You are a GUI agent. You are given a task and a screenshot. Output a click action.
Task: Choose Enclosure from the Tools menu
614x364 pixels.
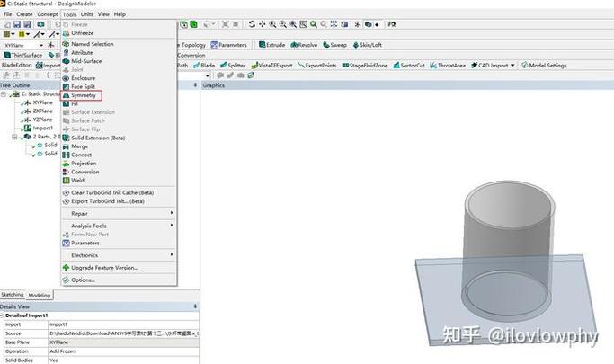(83, 78)
